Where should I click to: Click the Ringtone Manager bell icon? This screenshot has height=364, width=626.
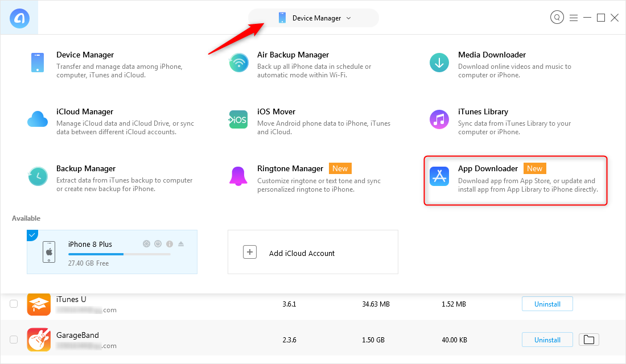click(238, 176)
